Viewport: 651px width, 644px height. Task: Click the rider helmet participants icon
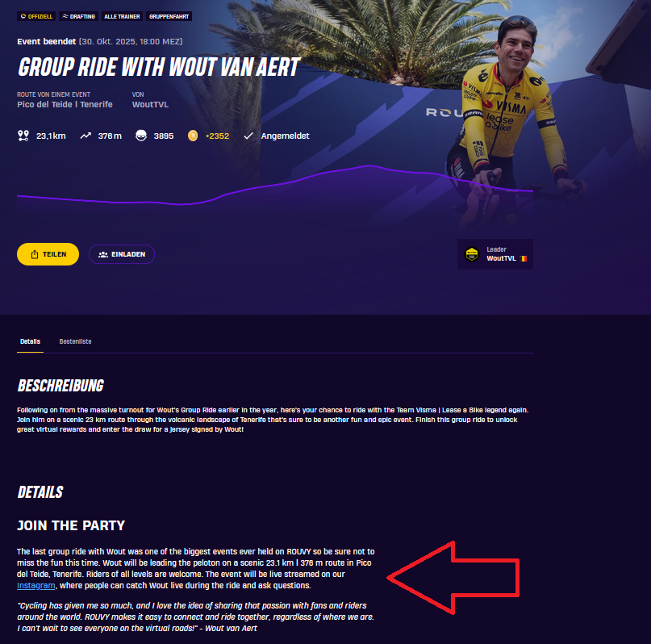pyautogui.click(x=141, y=136)
